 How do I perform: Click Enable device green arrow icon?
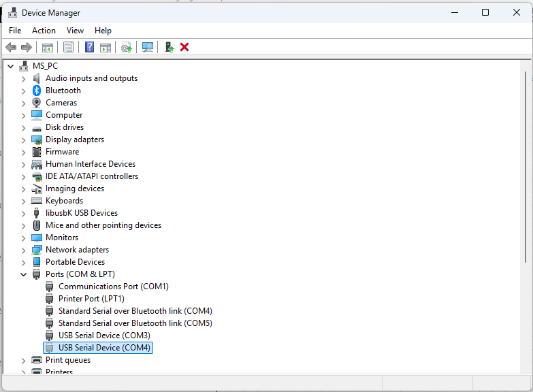click(169, 47)
